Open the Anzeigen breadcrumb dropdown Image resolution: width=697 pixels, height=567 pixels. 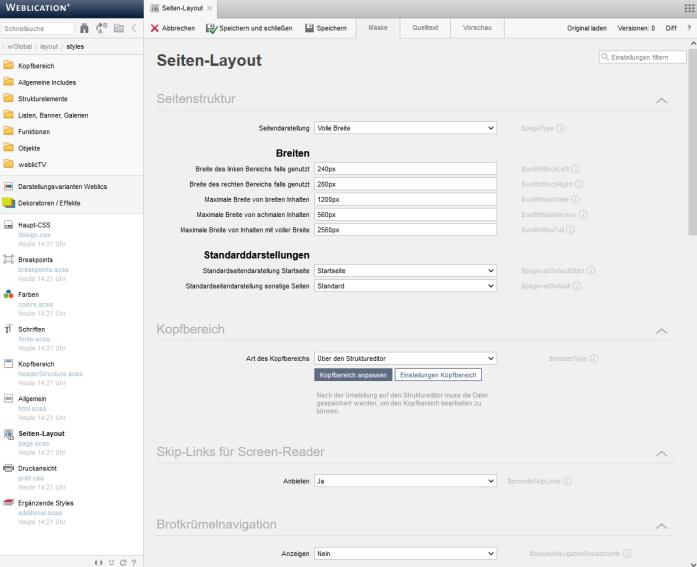click(x=405, y=554)
